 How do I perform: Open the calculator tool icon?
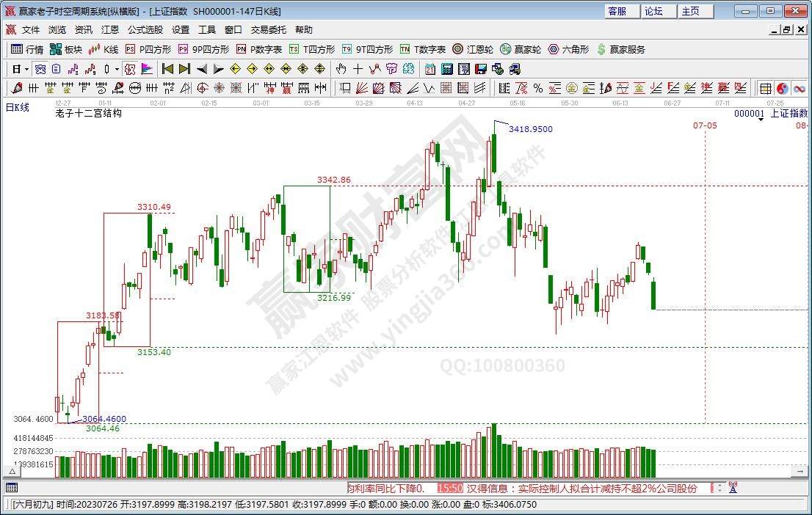point(446,69)
